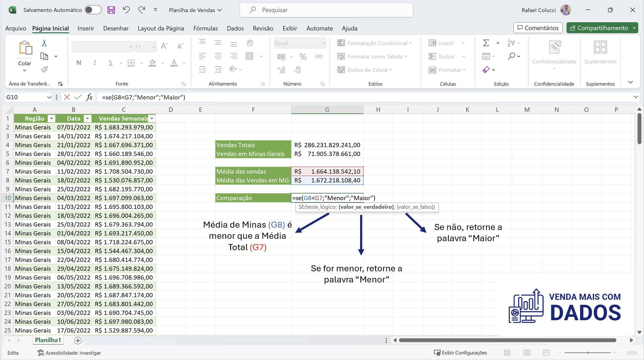
Task: Undo the last action
Action: pyautogui.click(x=126, y=10)
